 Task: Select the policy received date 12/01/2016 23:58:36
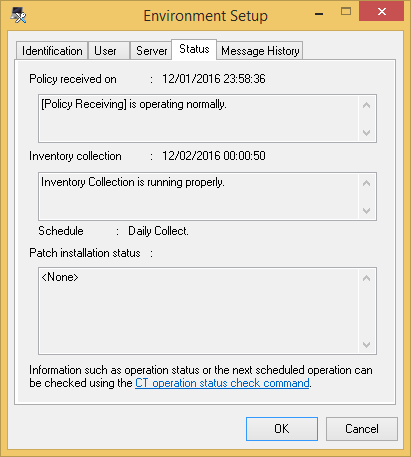pos(214,79)
